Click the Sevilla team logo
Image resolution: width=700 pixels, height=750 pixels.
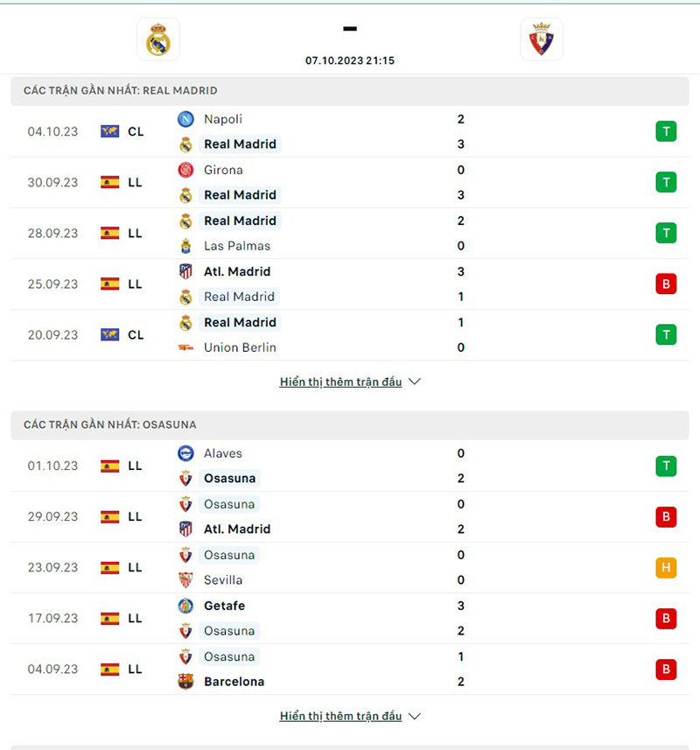point(185,579)
